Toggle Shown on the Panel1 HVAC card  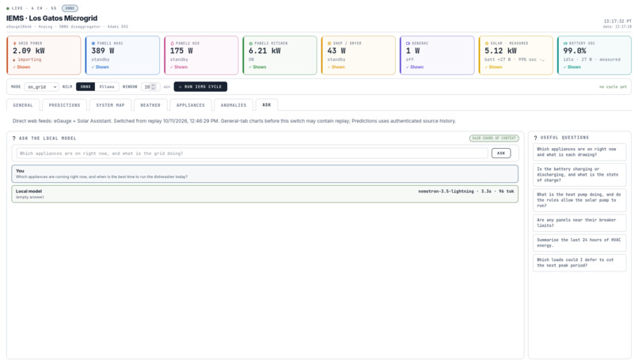pyautogui.click(x=100, y=67)
